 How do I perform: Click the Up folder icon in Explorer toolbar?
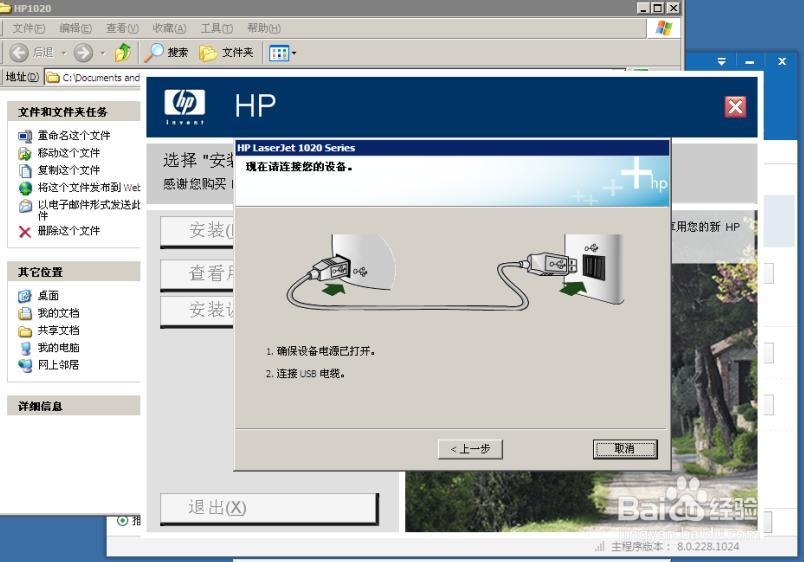pyautogui.click(x=123, y=52)
